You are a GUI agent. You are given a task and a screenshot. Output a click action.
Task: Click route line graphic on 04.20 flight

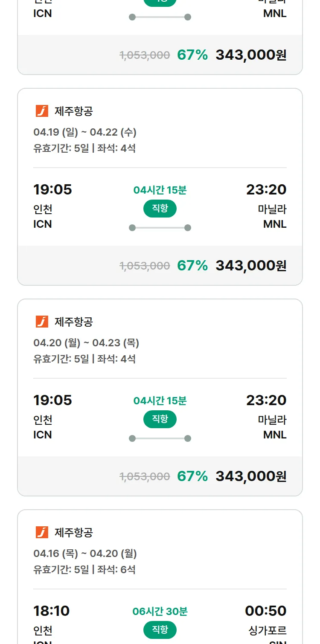point(160,438)
